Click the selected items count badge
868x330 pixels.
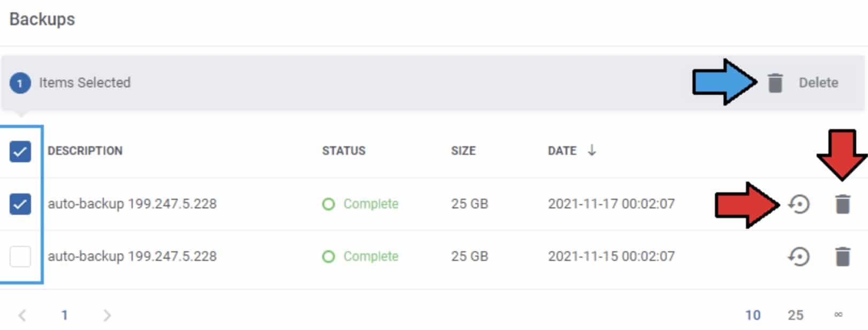click(20, 83)
